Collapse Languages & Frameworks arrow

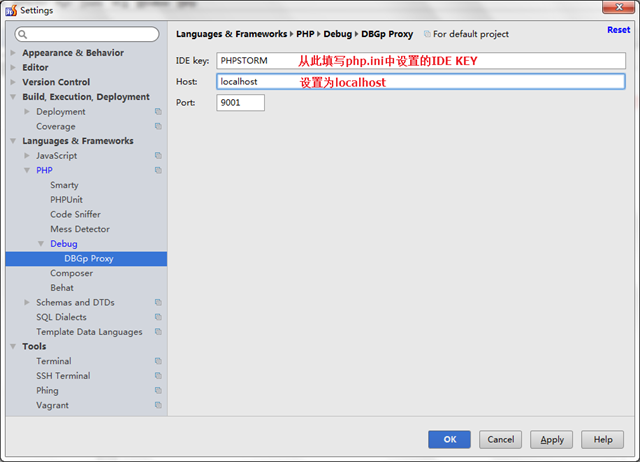(x=13, y=141)
